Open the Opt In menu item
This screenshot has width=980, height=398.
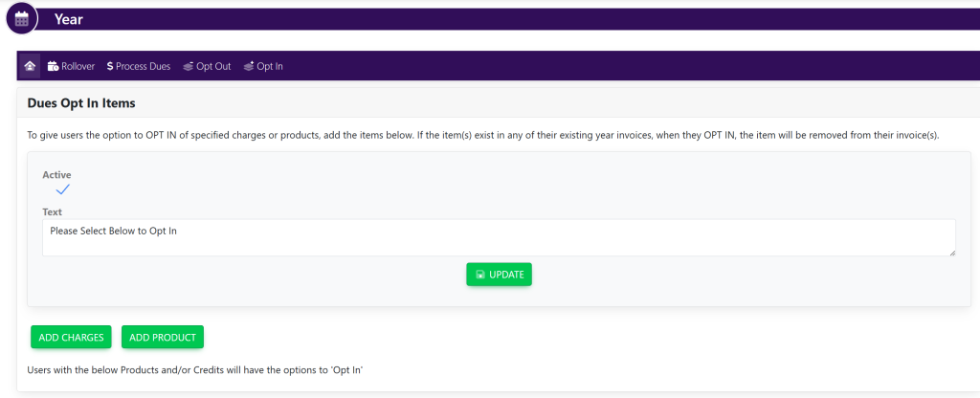pos(270,66)
